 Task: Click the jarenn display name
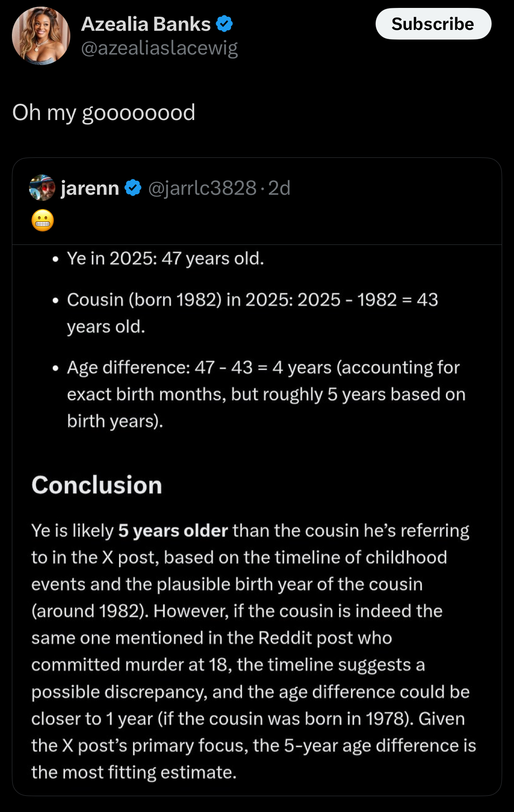click(x=90, y=188)
